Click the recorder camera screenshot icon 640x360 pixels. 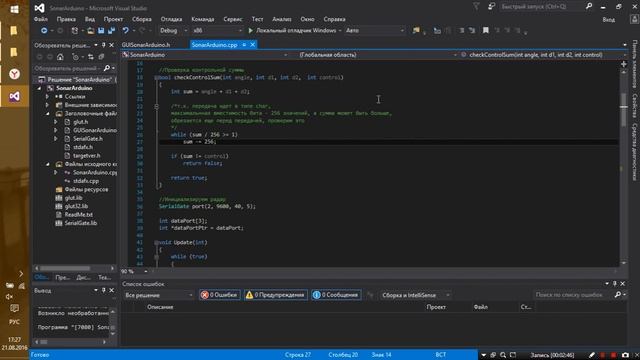pyautogui.click(x=625, y=355)
